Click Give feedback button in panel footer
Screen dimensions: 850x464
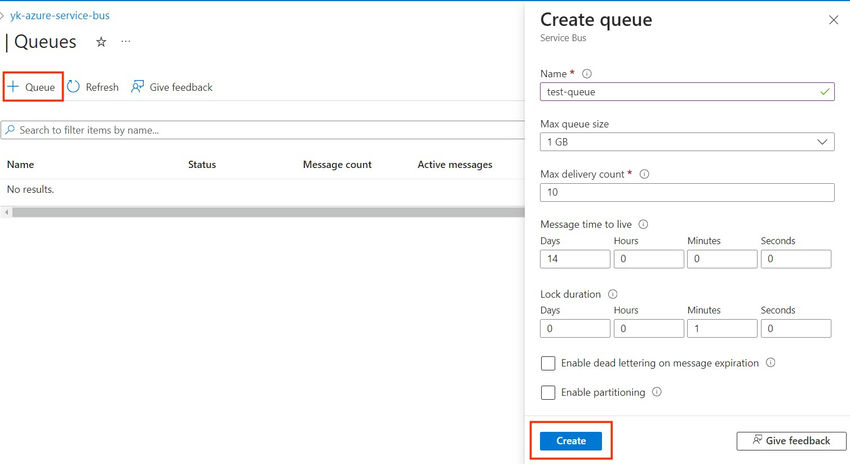[x=791, y=441]
